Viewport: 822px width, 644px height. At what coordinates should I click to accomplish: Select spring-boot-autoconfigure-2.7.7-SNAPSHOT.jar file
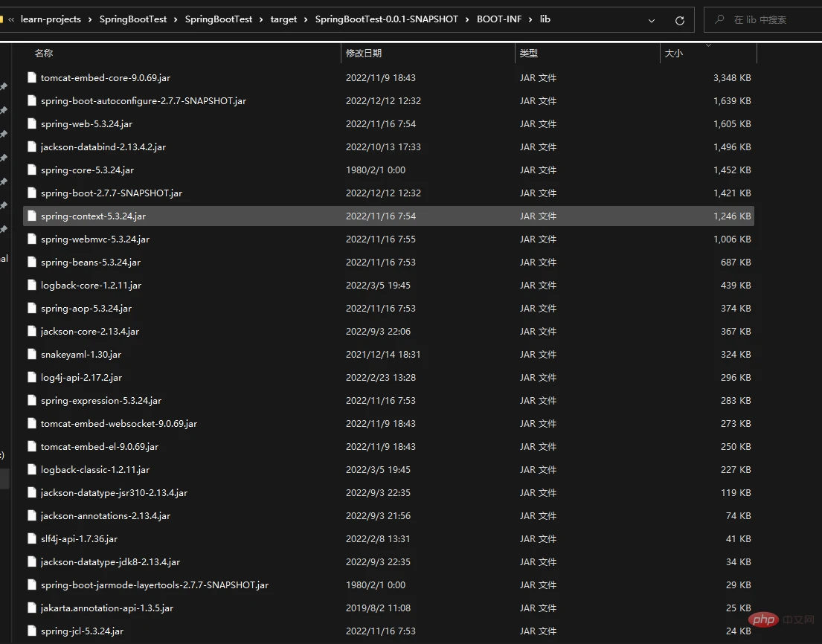click(143, 100)
